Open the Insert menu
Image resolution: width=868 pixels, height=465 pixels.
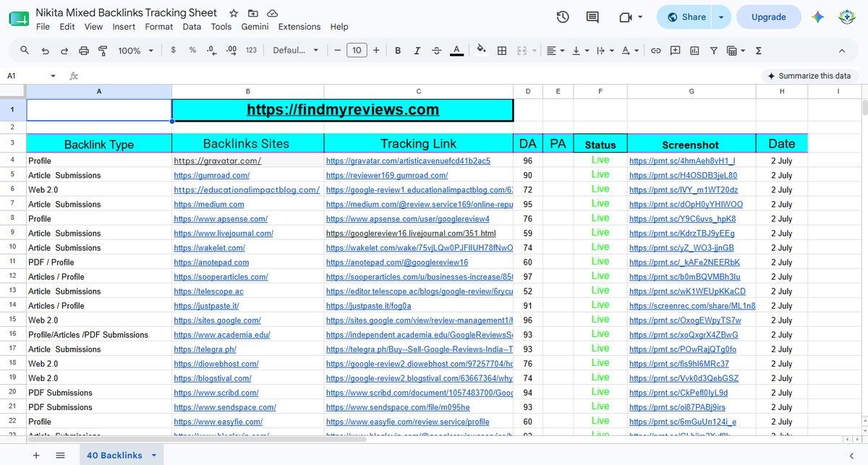tap(124, 27)
